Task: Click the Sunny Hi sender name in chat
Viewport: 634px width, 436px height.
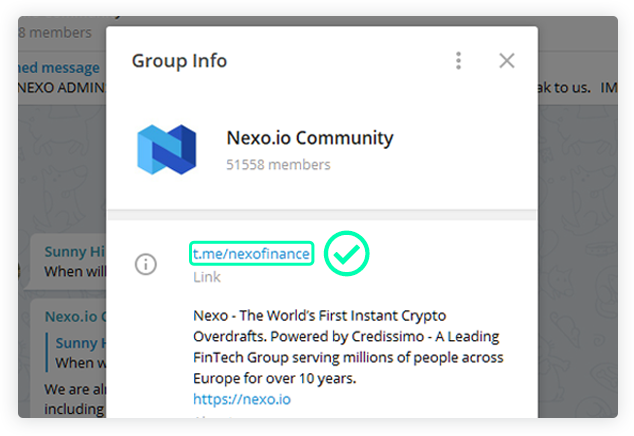Action: pyautogui.click(x=75, y=252)
